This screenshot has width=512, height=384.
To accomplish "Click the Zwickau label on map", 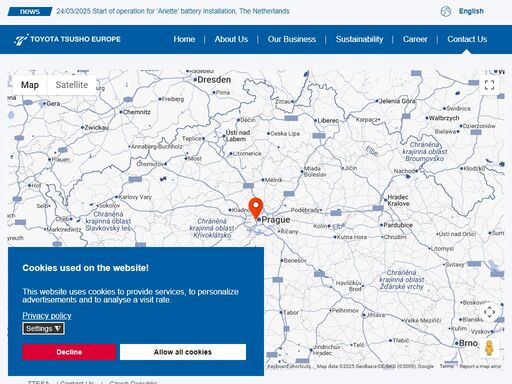I will click(x=96, y=128).
